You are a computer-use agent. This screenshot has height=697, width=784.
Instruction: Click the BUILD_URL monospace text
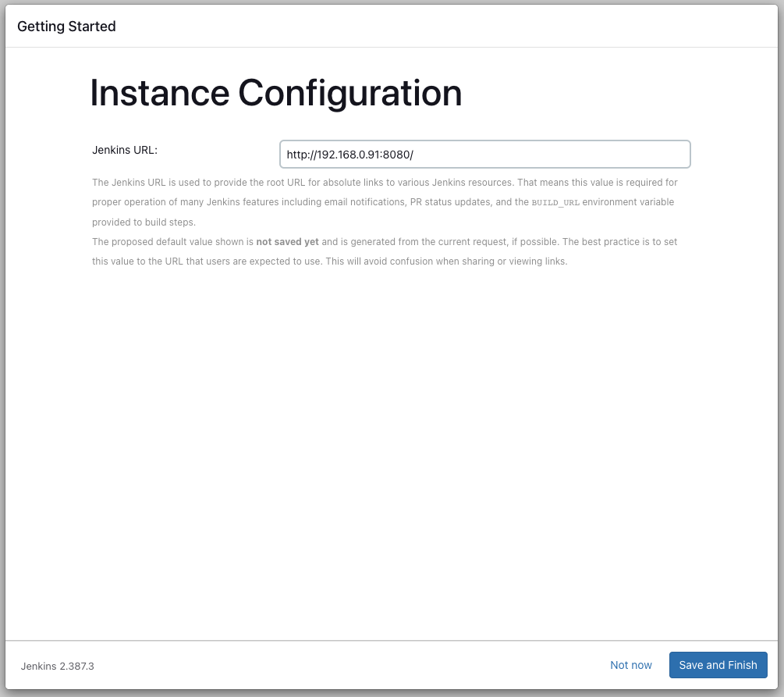[555, 203]
